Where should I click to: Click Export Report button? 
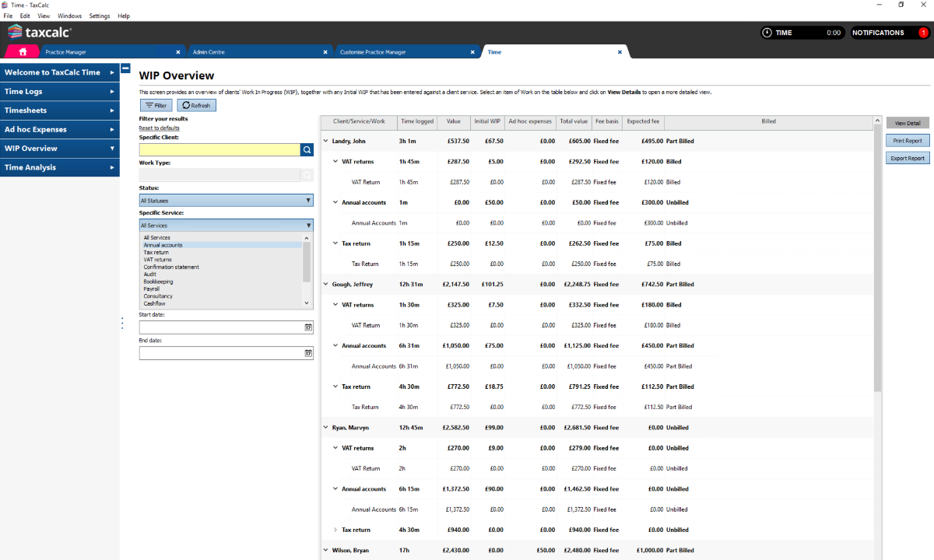click(908, 158)
